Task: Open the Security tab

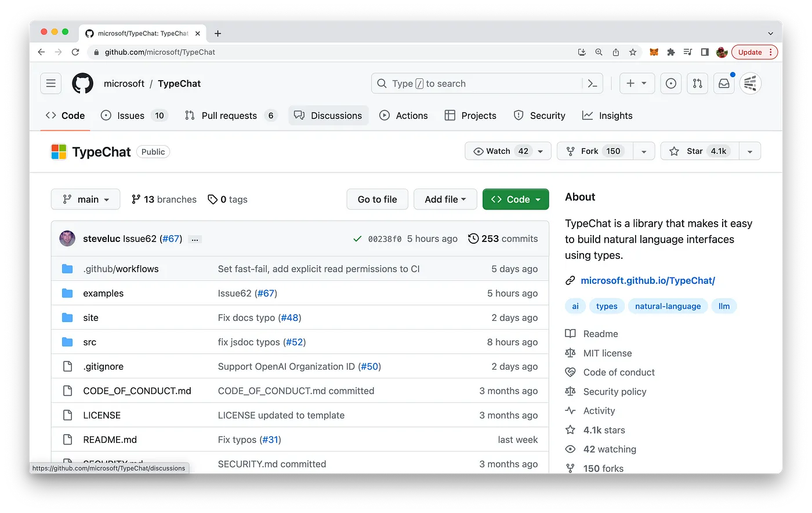Action: pyautogui.click(x=539, y=115)
